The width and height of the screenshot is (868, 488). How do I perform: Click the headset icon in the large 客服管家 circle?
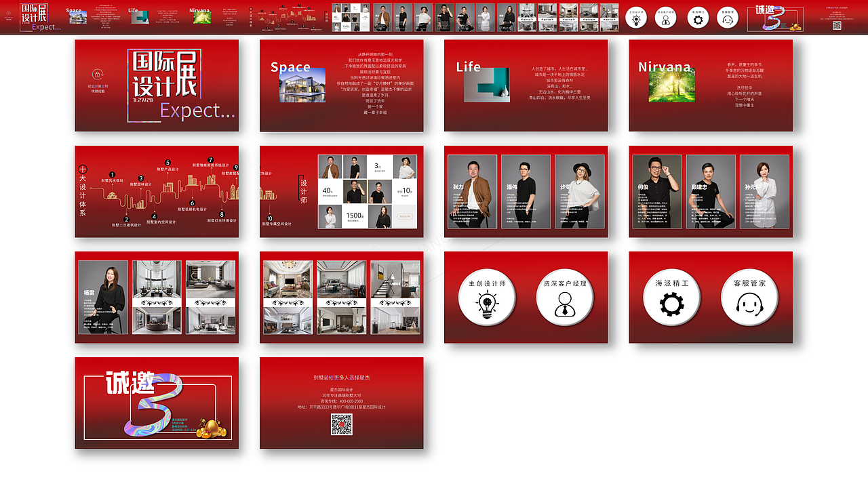click(749, 306)
